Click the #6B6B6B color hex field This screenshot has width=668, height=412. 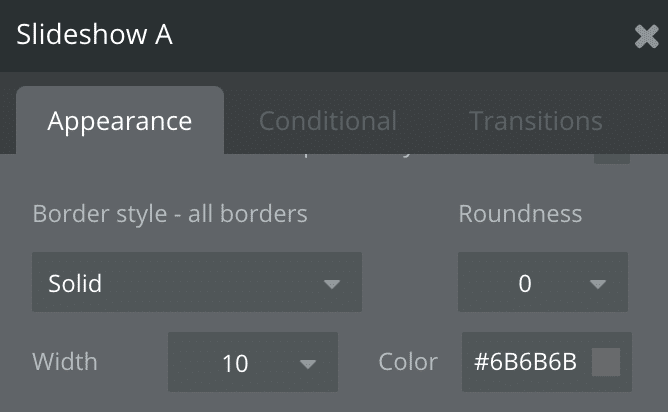(x=525, y=362)
